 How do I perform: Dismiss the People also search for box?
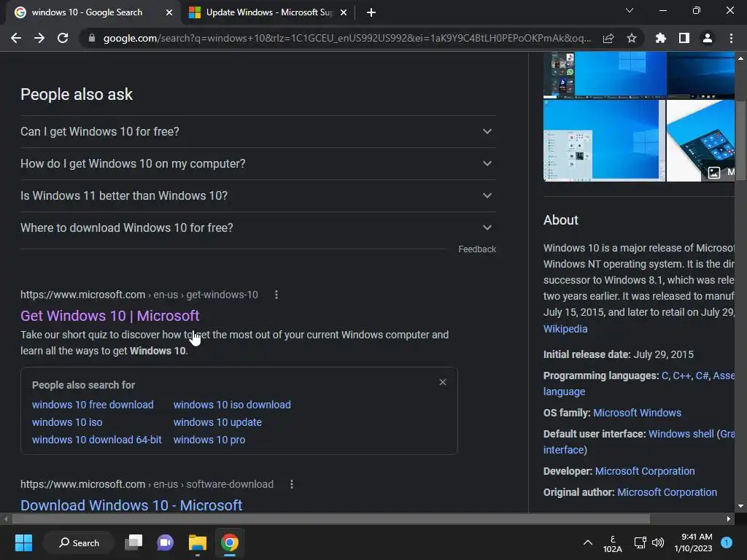click(x=443, y=382)
